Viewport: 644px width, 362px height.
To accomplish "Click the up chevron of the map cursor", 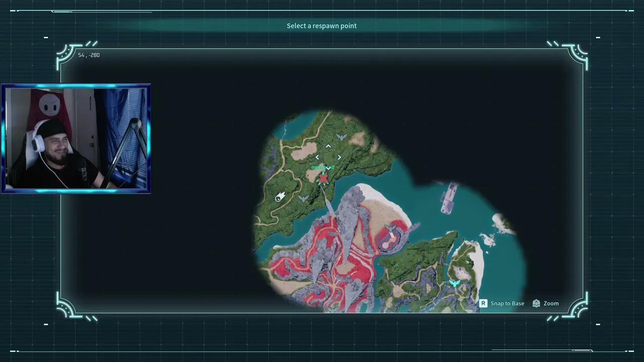I will tap(328, 146).
